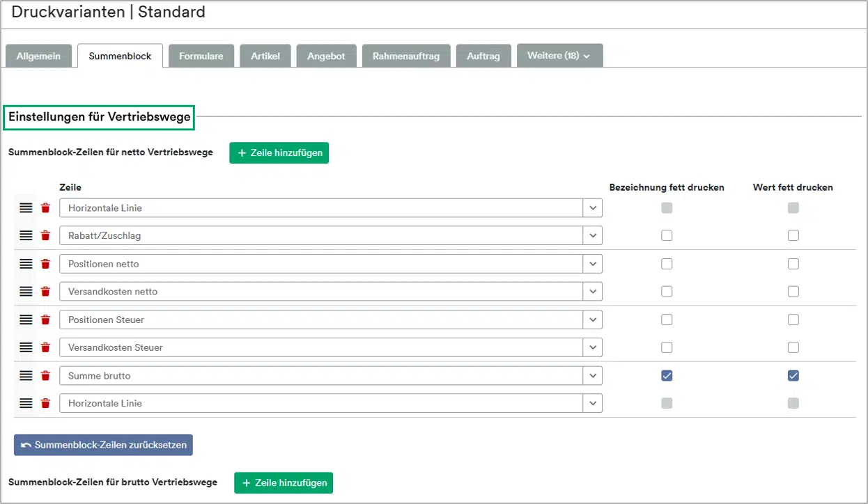Grab the drag handle of Versandkosten netto row
868x504 pixels.
click(26, 292)
